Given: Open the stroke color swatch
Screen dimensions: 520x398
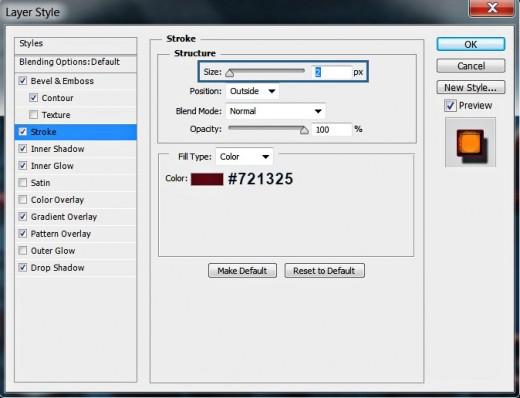Looking at the screenshot, I should [x=207, y=179].
